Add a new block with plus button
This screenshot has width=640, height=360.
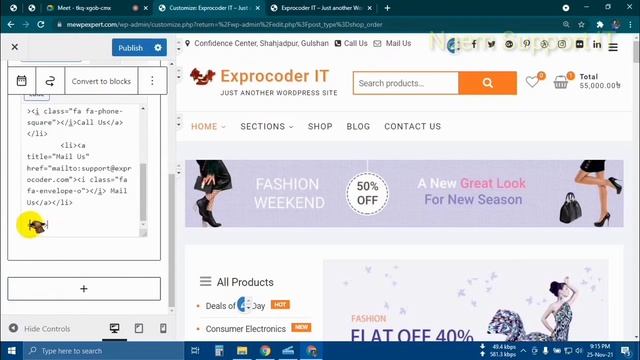(x=84, y=289)
